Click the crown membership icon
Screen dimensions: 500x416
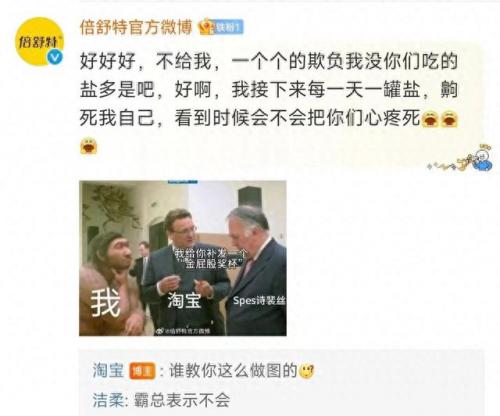[x=206, y=26]
